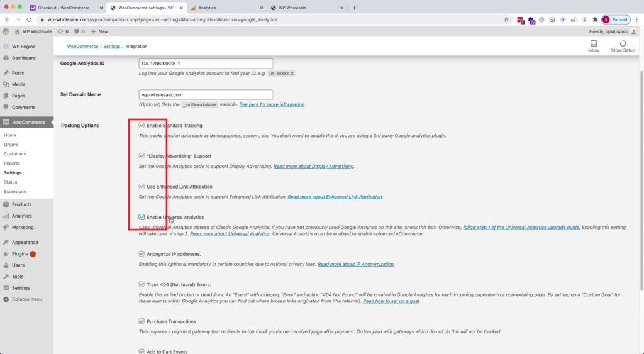Click the browser forward arrow
The height and width of the screenshot is (354, 644).
click(x=18, y=19)
